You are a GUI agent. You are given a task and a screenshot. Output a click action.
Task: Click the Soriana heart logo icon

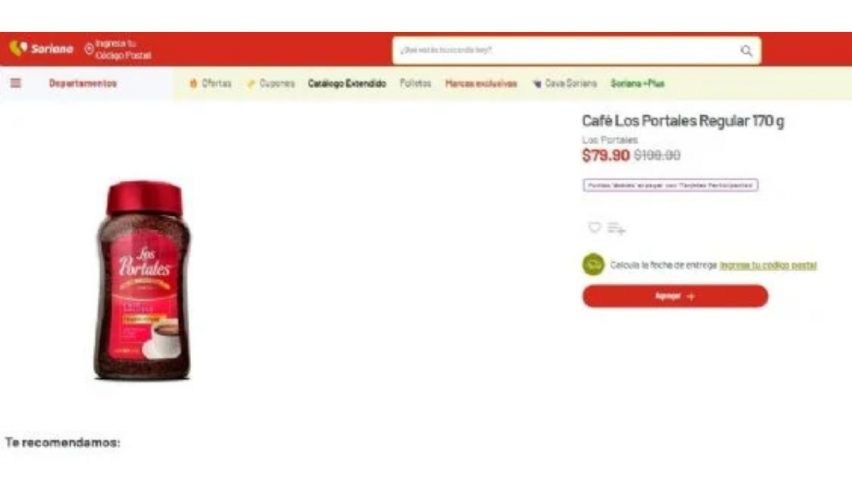point(18,48)
